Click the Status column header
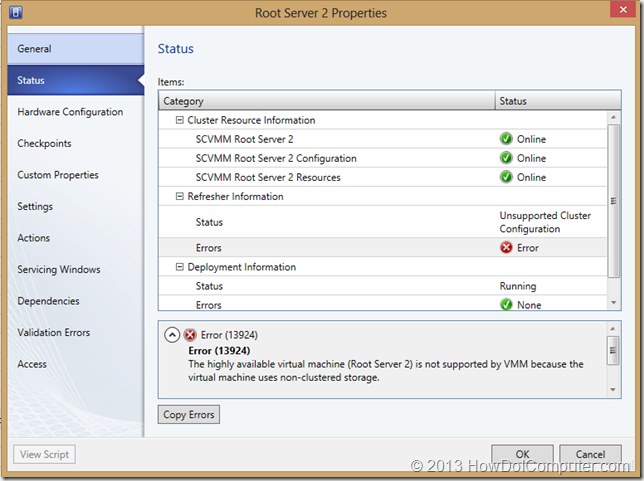This screenshot has width=644, height=481. 558,101
